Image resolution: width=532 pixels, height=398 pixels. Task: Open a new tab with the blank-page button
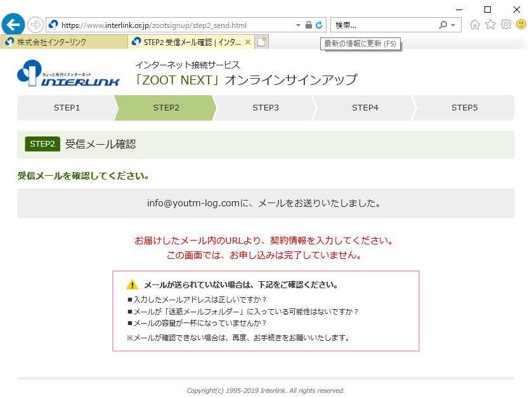coord(262,42)
